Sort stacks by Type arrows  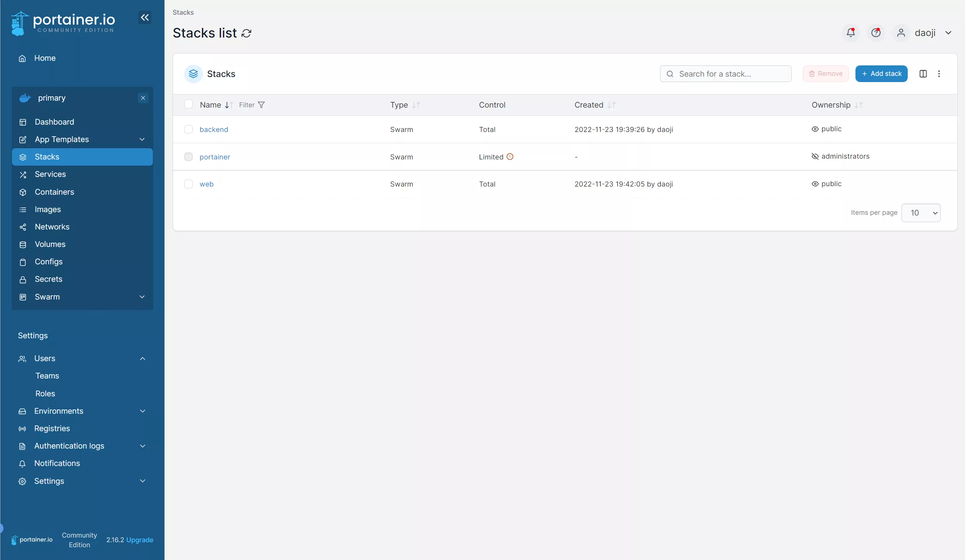pos(416,105)
